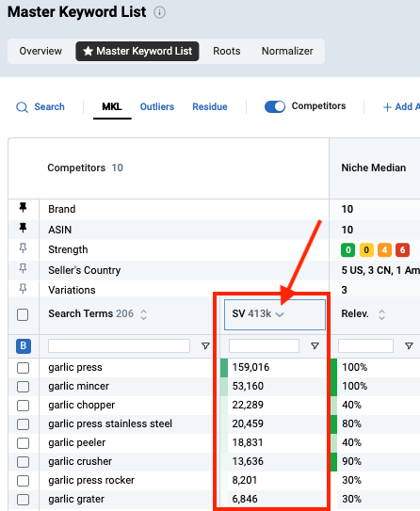This screenshot has height=511, width=420.
Task: Pin the Strength row
Action: coord(23,248)
